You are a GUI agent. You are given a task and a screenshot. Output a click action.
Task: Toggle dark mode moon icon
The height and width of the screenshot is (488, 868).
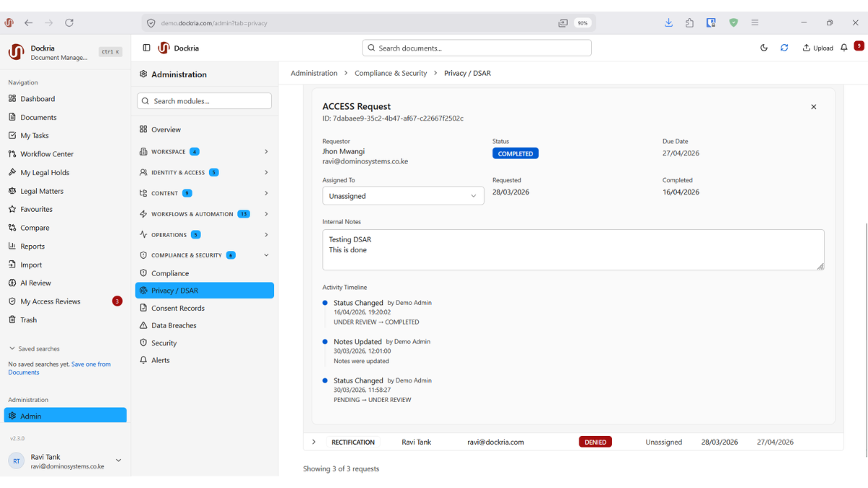click(x=764, y=48)
